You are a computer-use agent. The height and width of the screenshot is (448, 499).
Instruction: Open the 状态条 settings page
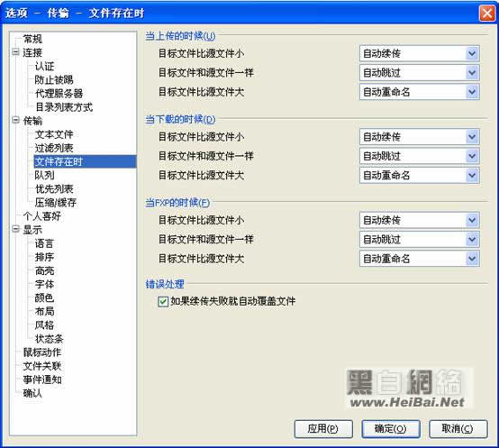point(50,339)
